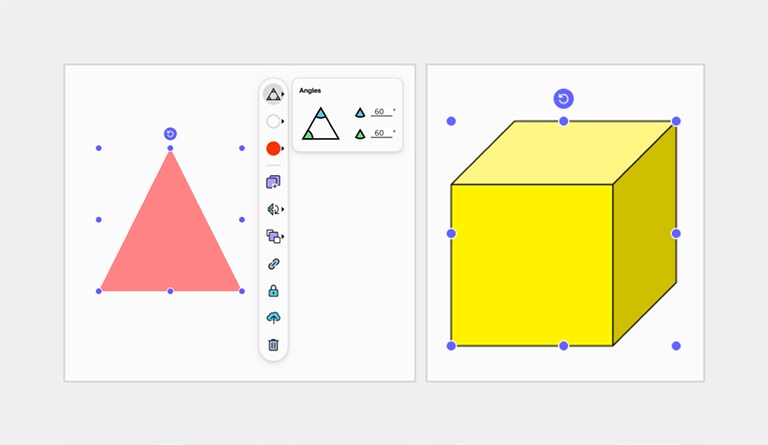Click the triangle's rotate handle
Screen dimensions: 768x445
(x=170, y=134)
